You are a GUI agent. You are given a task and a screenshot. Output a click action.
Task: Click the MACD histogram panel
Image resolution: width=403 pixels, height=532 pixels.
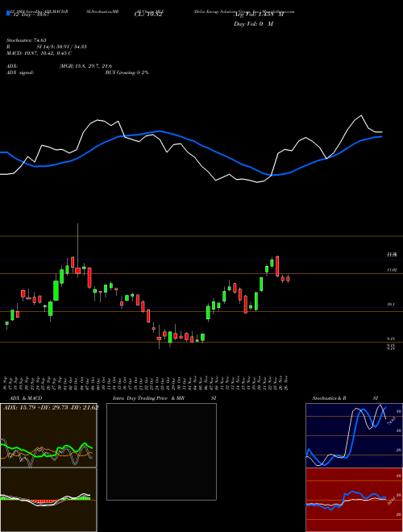click(x=48, y=500)
